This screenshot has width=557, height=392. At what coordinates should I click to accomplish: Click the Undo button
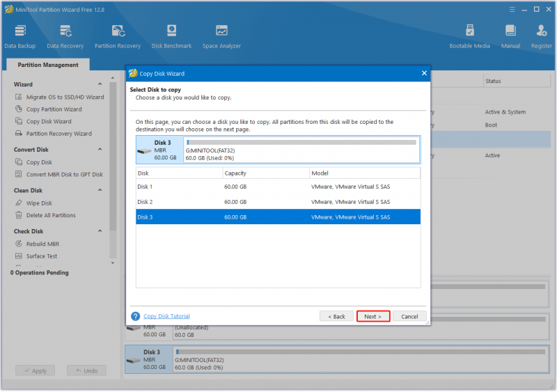(86, 370)
